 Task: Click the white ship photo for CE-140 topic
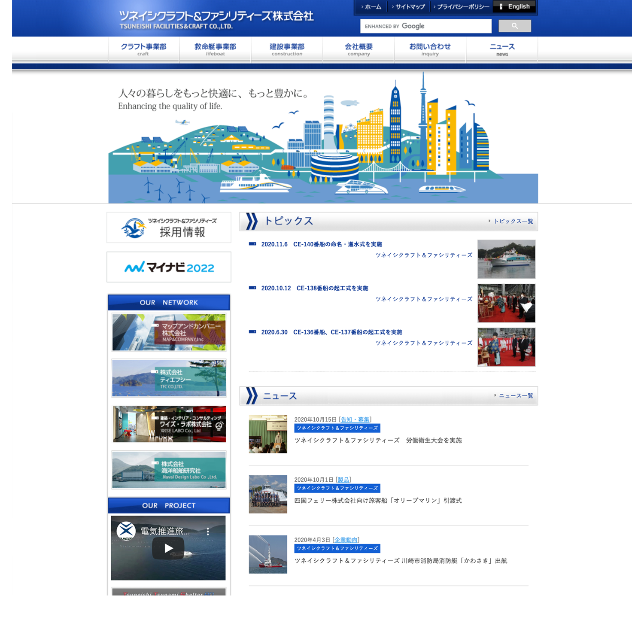(506, 259)
